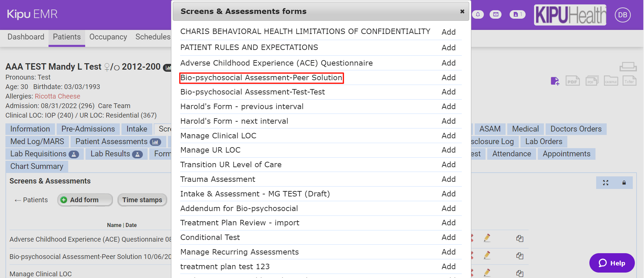Expand the panel to fullscreen
Viewport: 644px width, 278px height.
(605, 183)
